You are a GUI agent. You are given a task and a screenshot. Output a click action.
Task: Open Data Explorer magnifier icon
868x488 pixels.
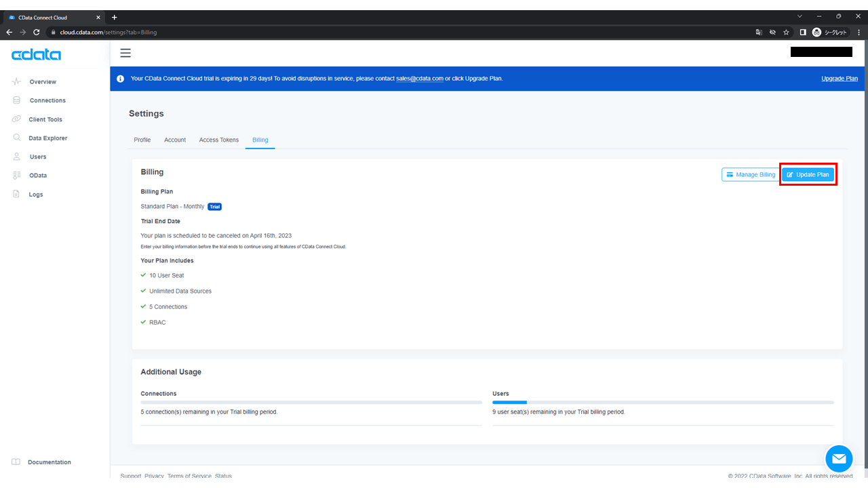click(17, 138)
